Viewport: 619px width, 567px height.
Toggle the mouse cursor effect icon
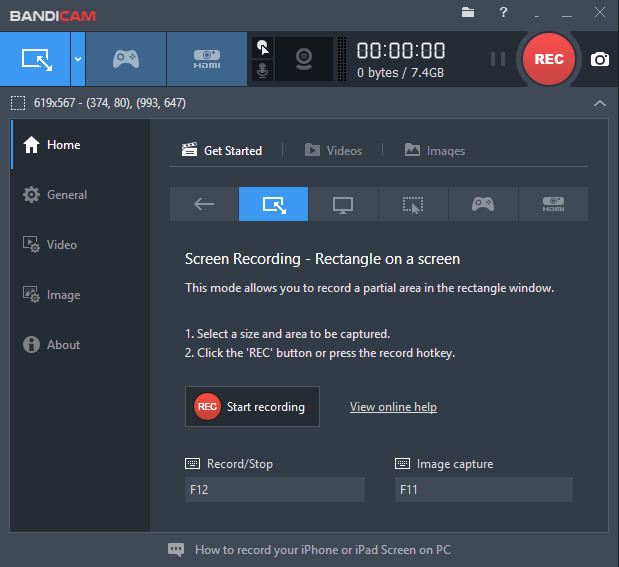(x=263, y=48)
